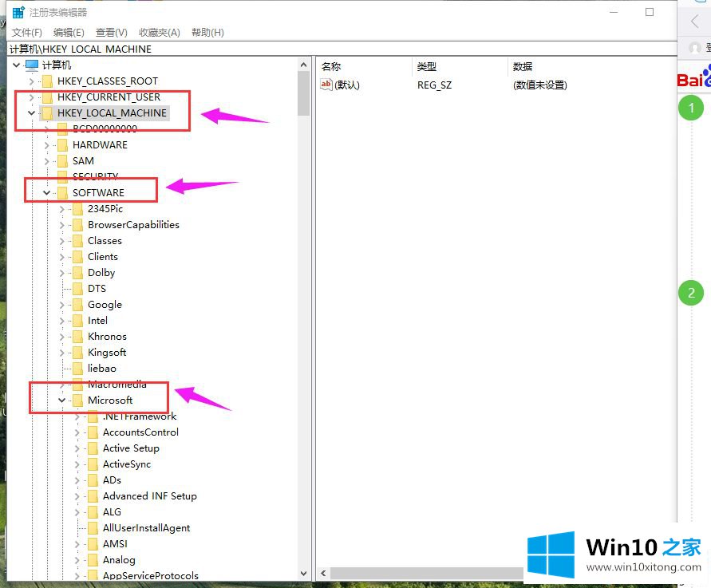Click the AMSI folder icon
The width and height of the screenshot is (711, 588).
93,544
